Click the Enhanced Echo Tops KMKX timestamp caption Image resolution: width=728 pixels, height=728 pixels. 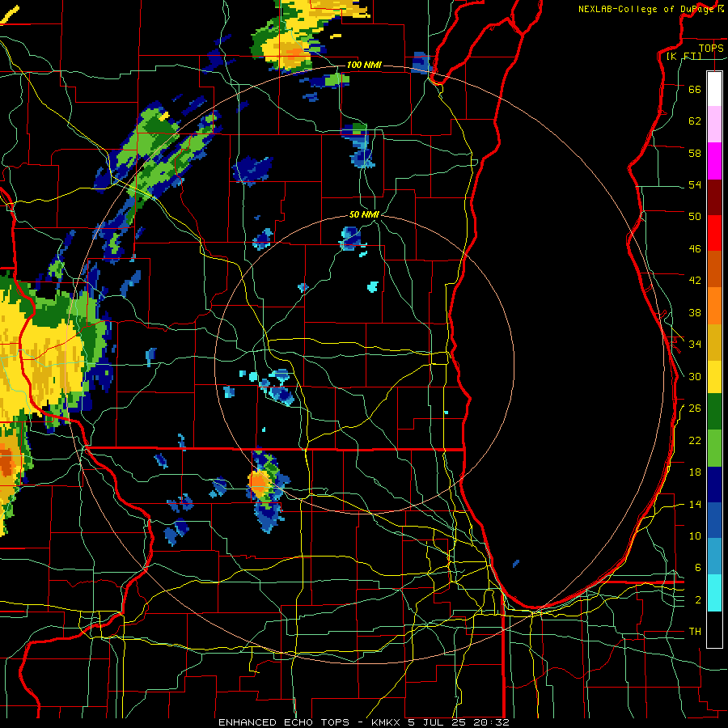click(364, 722)
